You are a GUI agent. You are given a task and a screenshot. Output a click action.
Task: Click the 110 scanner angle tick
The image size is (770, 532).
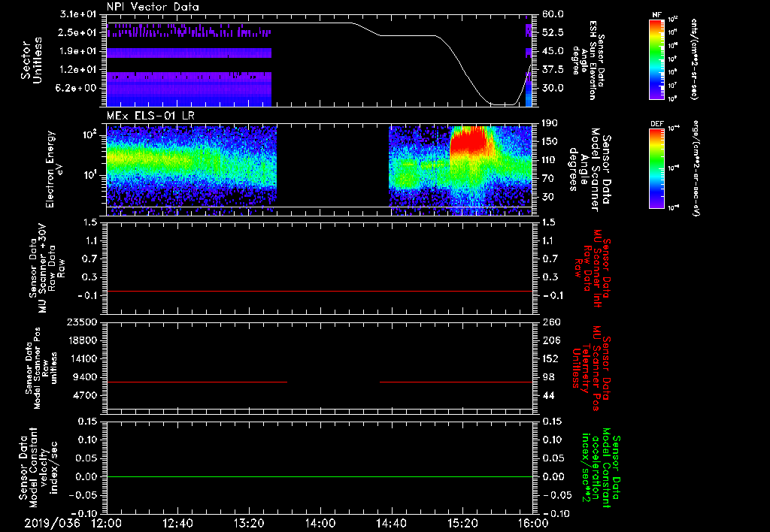coord(550,160)
